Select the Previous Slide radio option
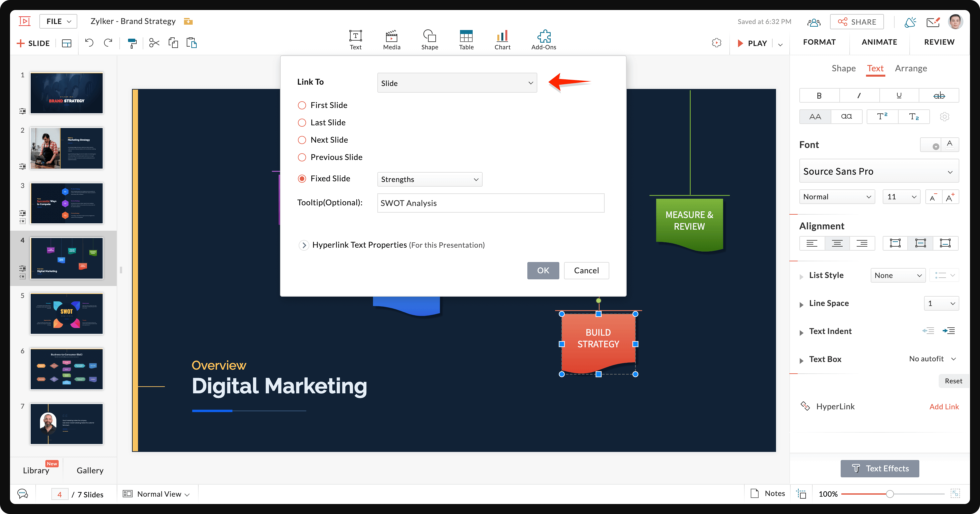The height and width of the screenshot is (514, 980). [302, 157]
